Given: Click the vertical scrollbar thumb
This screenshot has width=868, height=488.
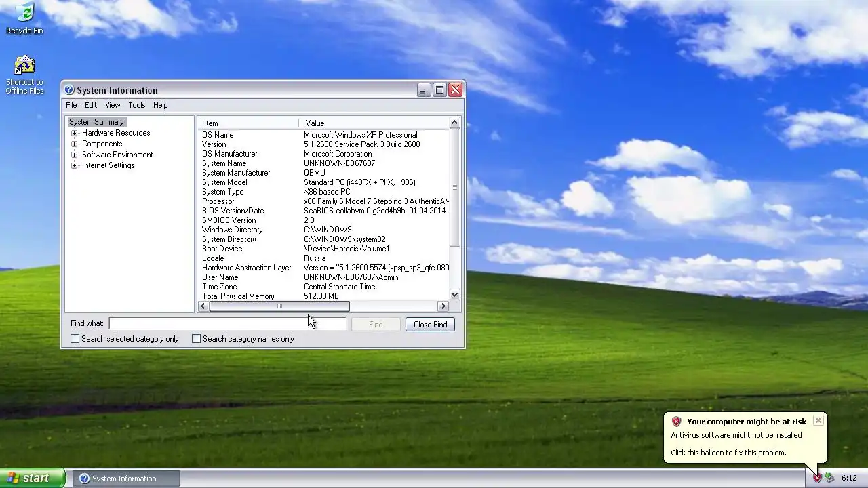Looking at the screenshot, I should (454, 187).
